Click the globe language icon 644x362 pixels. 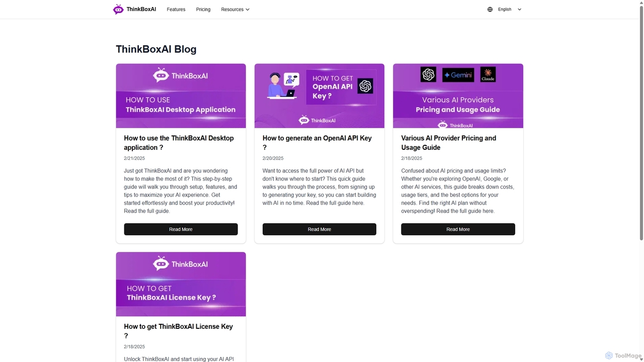(x=490, y=9)
